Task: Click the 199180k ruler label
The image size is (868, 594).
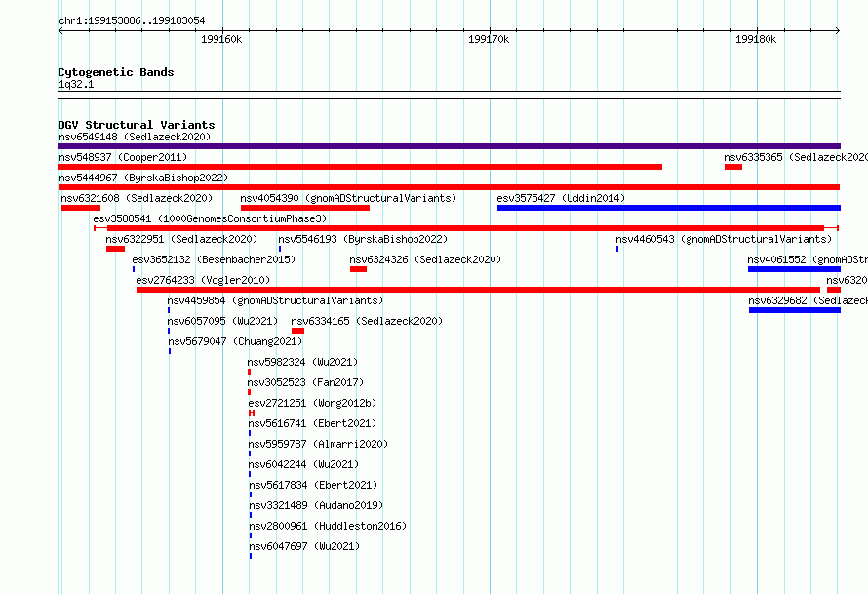Action: pyautogui.click(x=756, y=39)
